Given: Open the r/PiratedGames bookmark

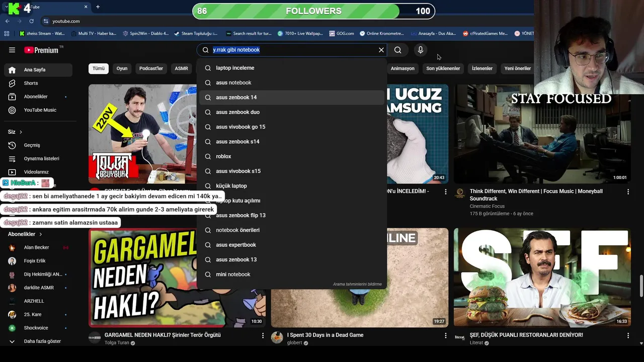Looking at the screenshot, I should (x=485, y=34).
